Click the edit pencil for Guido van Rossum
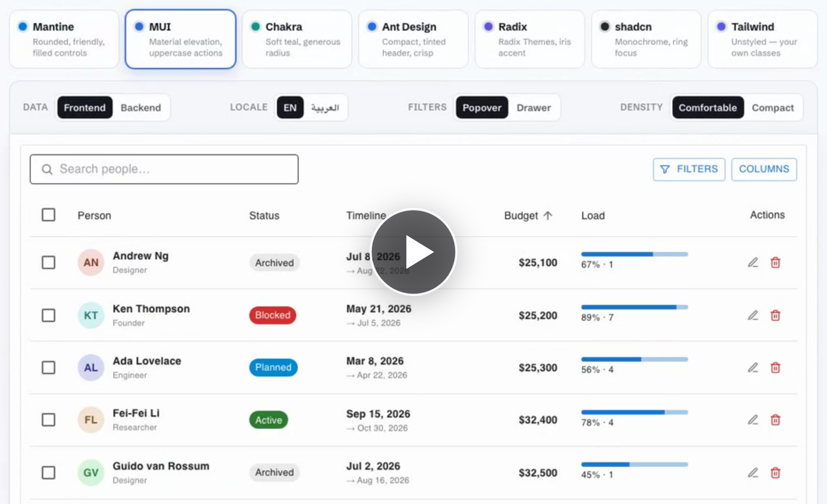 [x=753, y=472]
